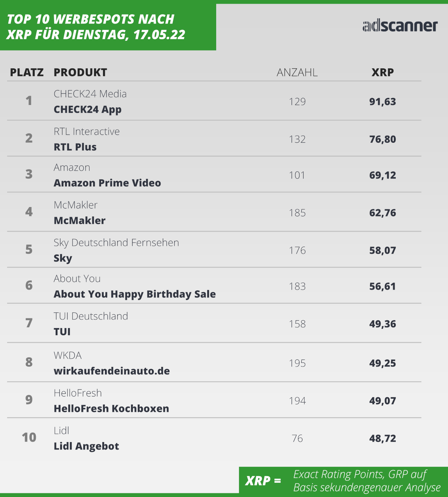Click the Exact Rating Points definition text
This screenshot has width=448, height=497.
click(367, 481)
